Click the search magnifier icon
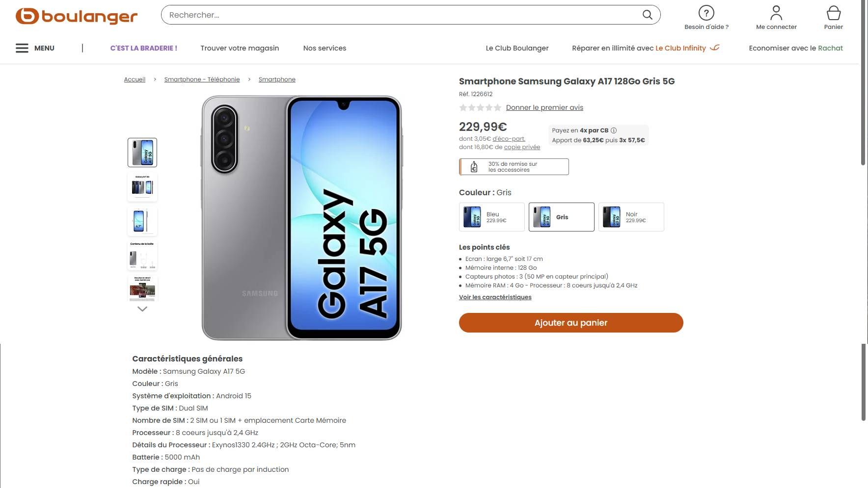 coord(647,15)
